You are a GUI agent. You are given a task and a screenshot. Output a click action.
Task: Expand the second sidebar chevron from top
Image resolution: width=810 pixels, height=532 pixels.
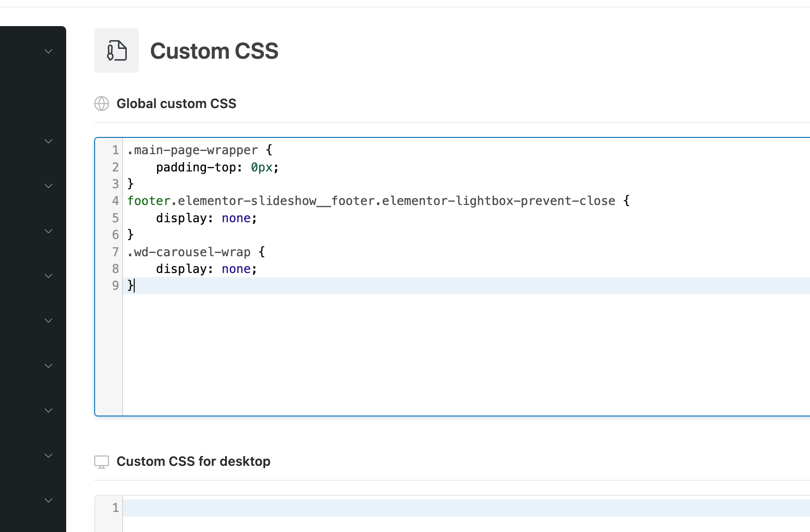(48, 141)
